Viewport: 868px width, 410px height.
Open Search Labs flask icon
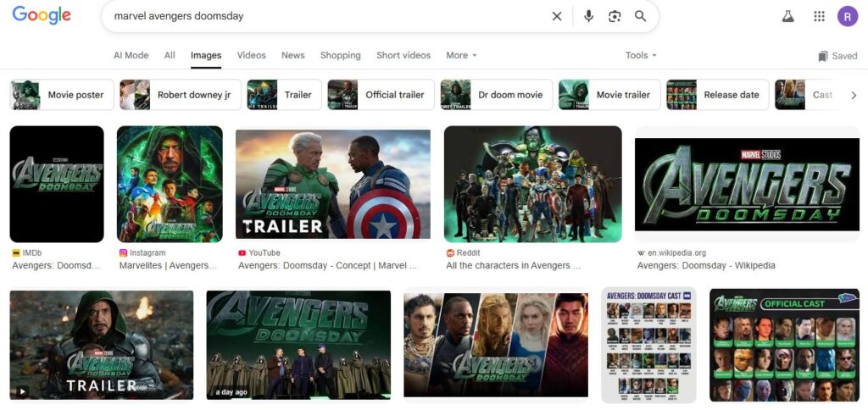click(787, 16)
